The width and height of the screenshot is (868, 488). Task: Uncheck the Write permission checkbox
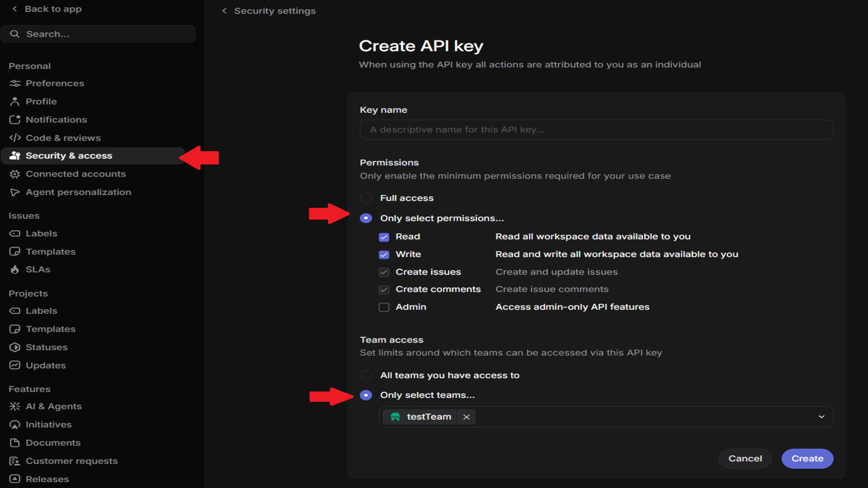384,254
